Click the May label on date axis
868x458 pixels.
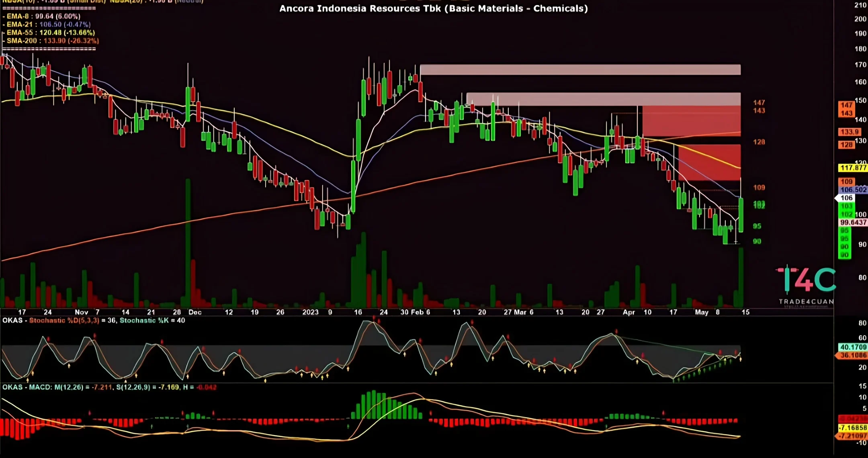702,312
